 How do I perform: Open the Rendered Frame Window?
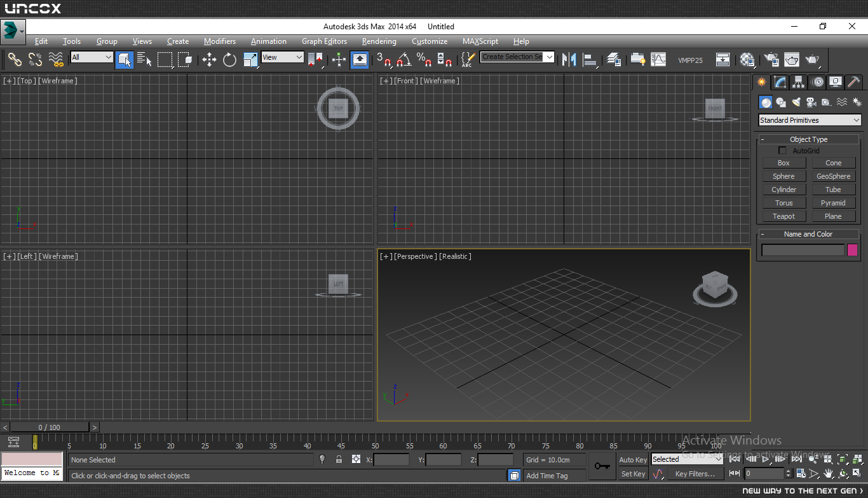point(791,59)
